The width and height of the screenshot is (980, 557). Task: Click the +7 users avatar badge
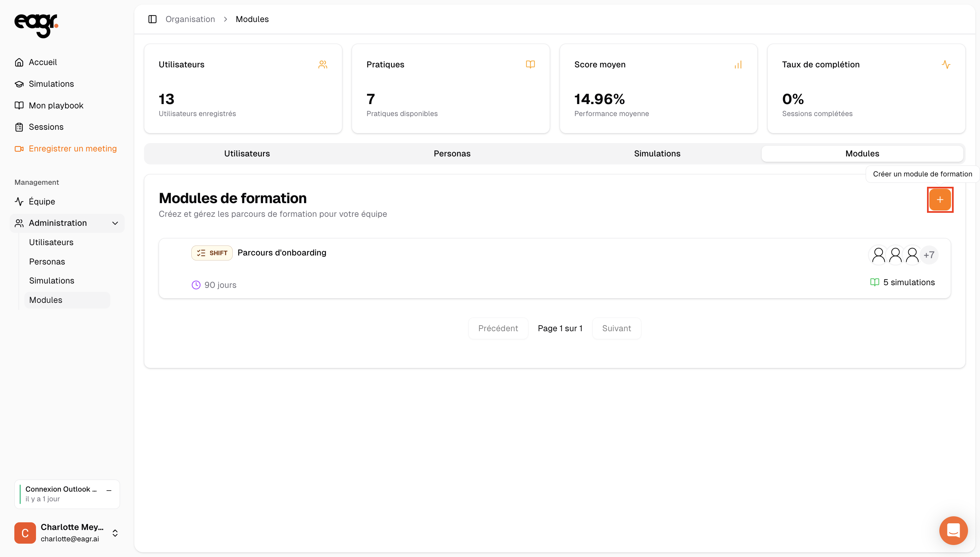tap(929, 255)
